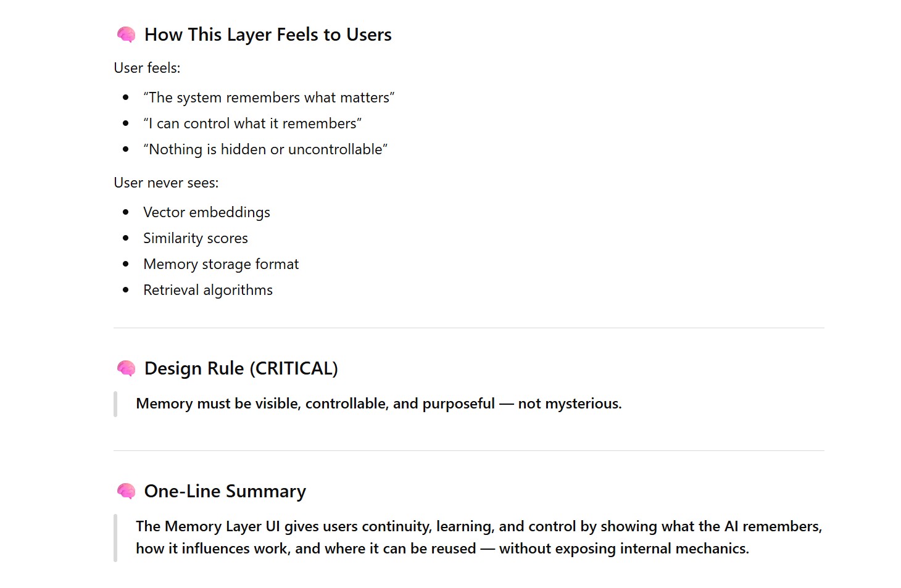Viewport: 901px width, 588px height.
Task: Click the divider line above One-Line Summary
Action: coord(468,451)
